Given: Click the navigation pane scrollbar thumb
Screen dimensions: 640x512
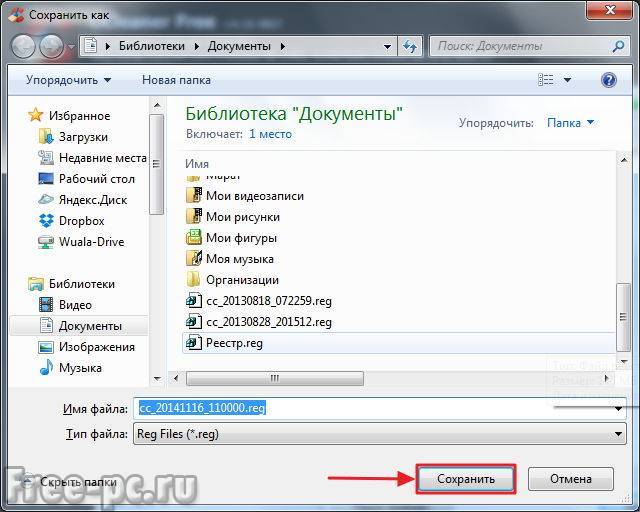Looking at the screenshot, I should click(157, 164).
